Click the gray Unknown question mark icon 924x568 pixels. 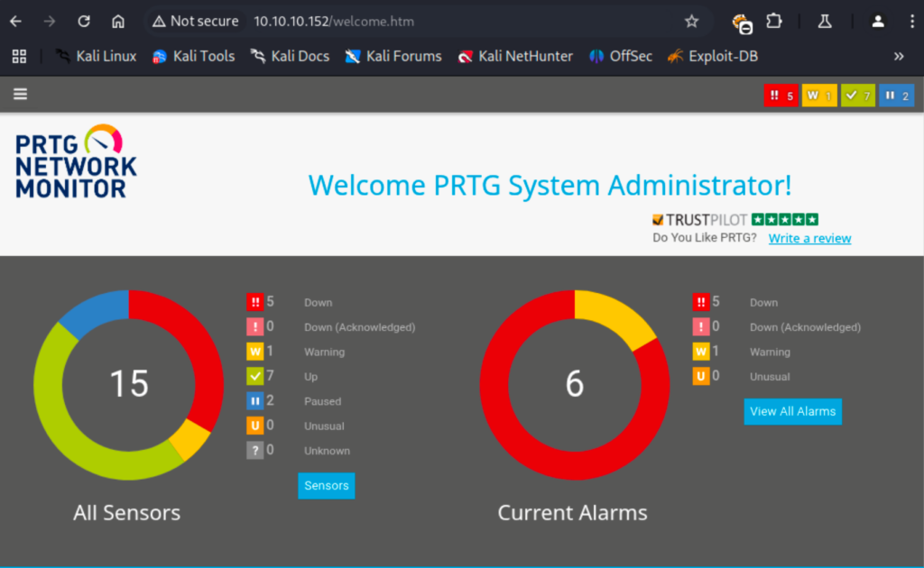254,451
